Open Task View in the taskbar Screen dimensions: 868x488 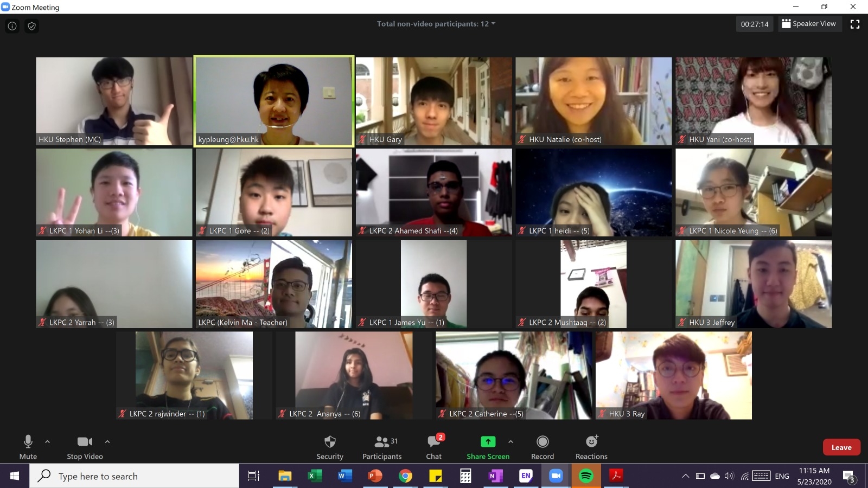(254, 476)
